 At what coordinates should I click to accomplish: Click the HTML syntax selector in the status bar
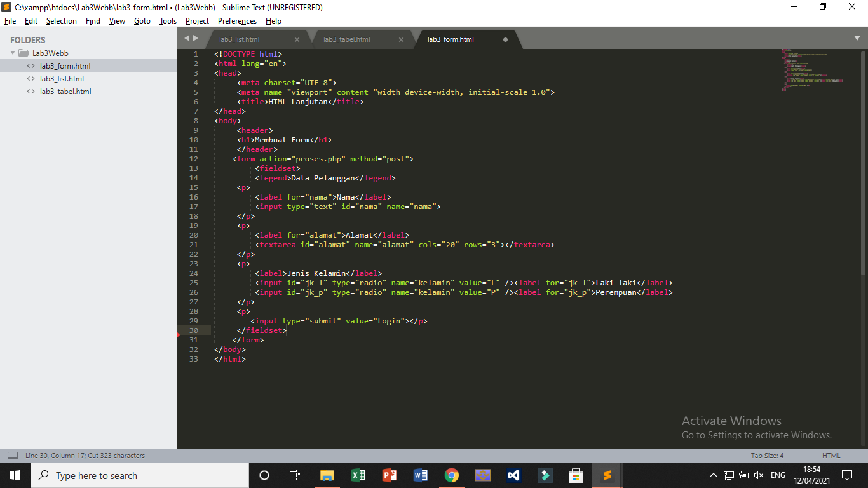coord(831,455)
